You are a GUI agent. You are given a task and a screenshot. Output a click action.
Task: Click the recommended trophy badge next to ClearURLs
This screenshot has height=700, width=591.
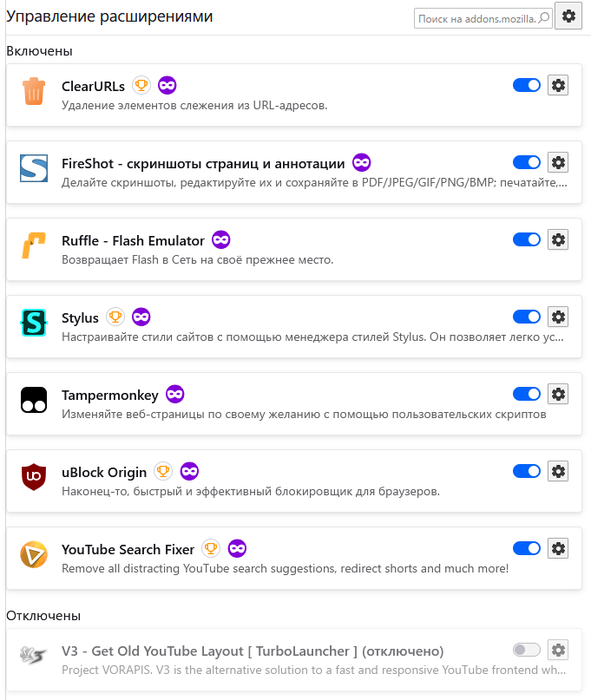[x=141, y=85]
